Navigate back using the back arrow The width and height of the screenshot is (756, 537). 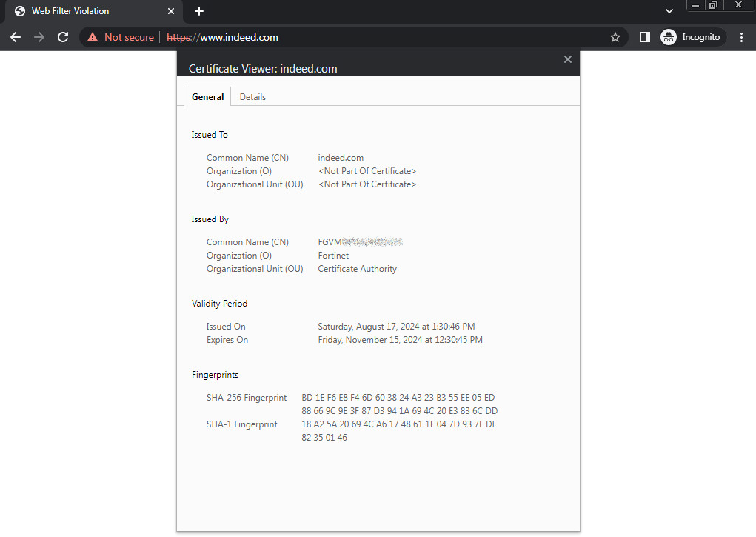point(15,36)
